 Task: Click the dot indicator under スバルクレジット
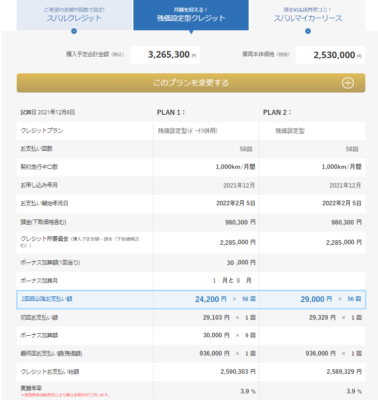74,31
